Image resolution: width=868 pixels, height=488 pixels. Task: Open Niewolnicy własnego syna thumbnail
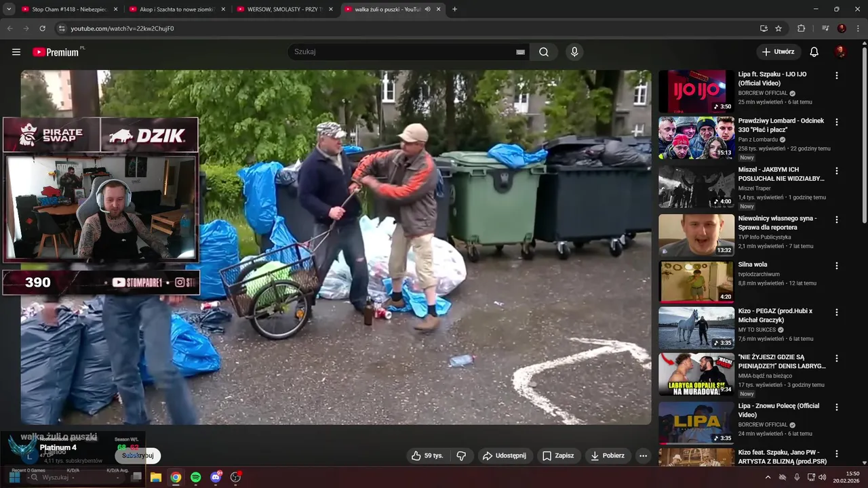[696, 235]
